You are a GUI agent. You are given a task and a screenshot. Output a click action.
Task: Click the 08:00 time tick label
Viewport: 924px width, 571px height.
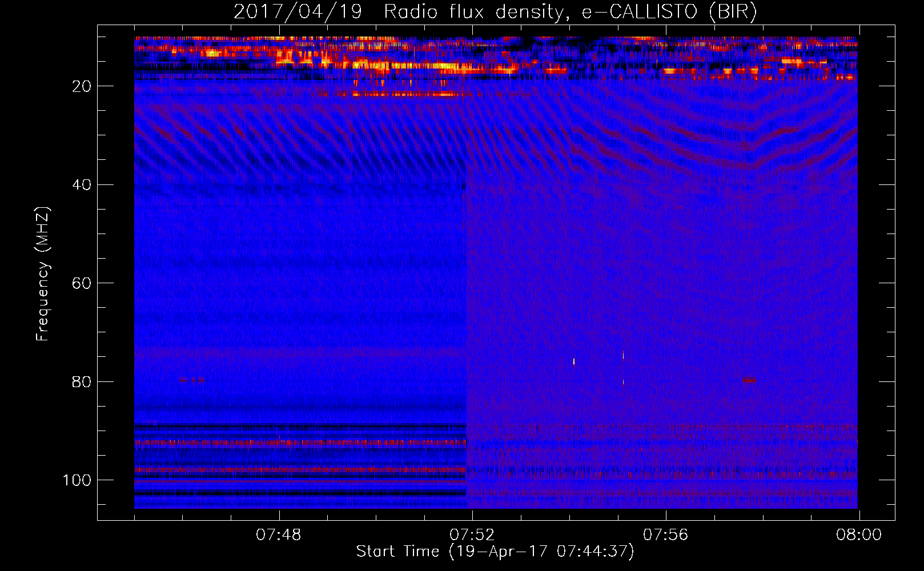tap(859, 535)
